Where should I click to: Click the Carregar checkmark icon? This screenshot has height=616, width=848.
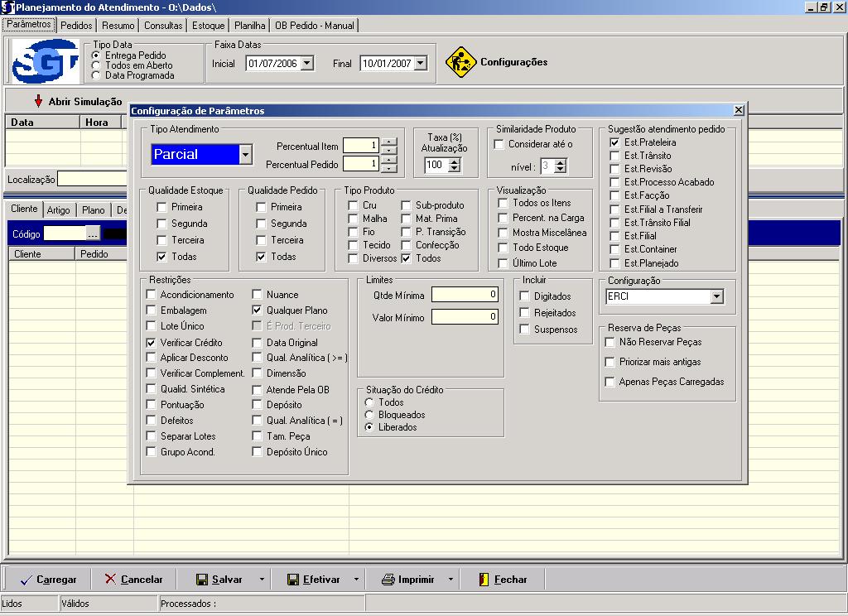point(25,580)
